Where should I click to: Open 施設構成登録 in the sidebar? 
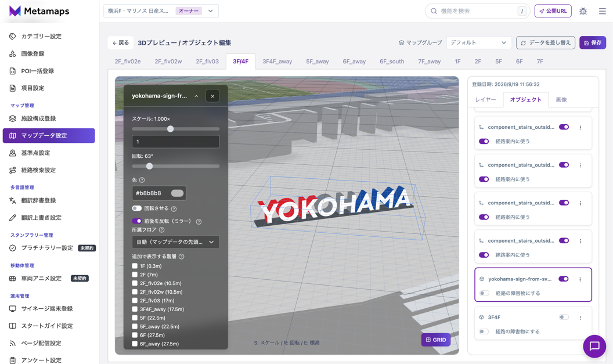point(38,118)
